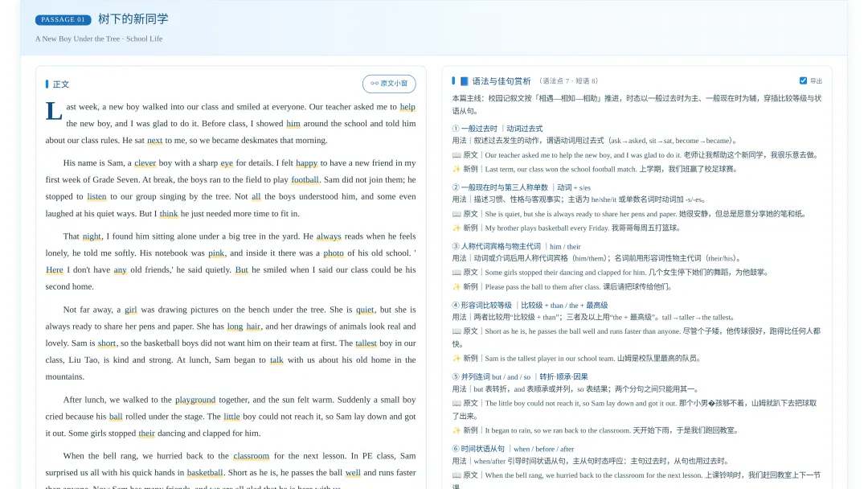Click the highlighted word 'basketball' in 'quick hands in basketball'
This screenshot has width=868, height=489.
[205, 472]
